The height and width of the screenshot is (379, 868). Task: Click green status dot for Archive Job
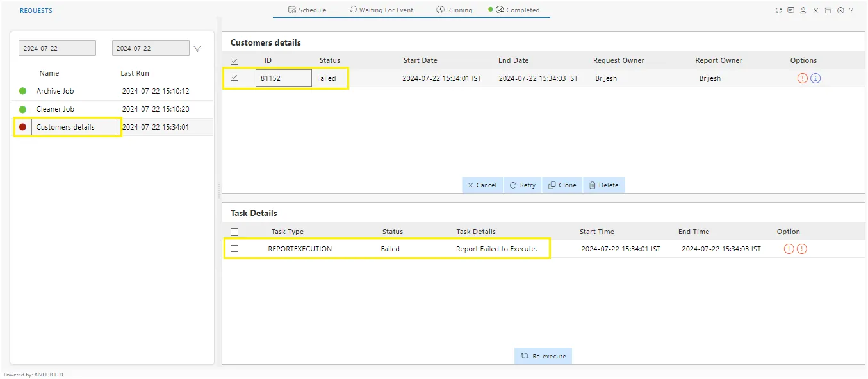(23, 91)
